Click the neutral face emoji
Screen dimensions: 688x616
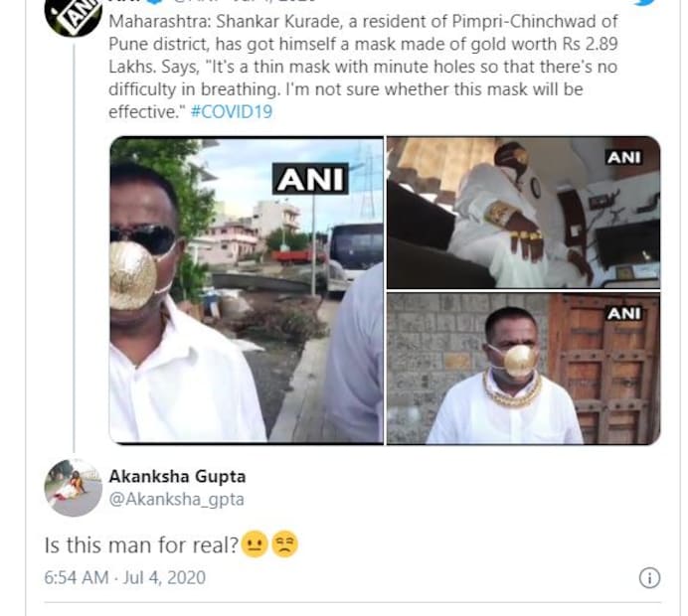(x=255, y=544)
